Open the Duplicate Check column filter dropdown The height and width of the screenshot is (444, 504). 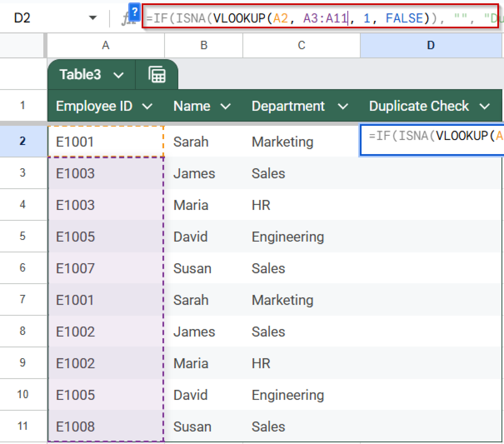click(x=485, y=106)
